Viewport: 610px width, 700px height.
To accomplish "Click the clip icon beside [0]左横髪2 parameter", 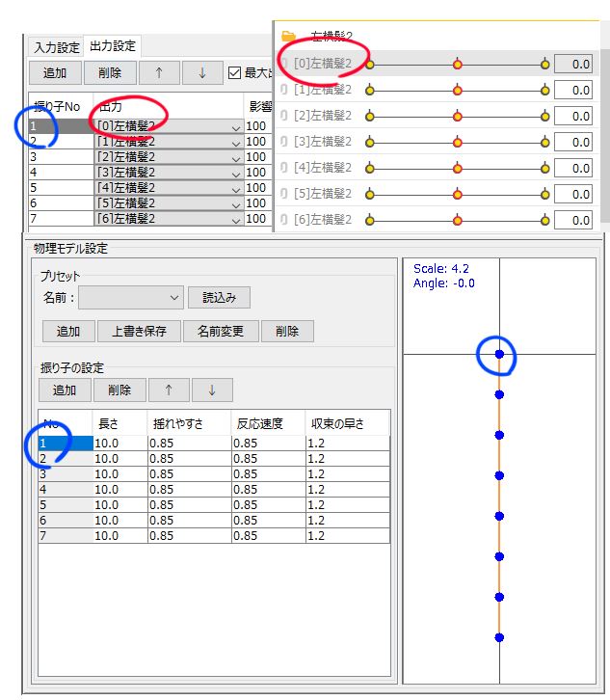I will (x=284, y=64).
